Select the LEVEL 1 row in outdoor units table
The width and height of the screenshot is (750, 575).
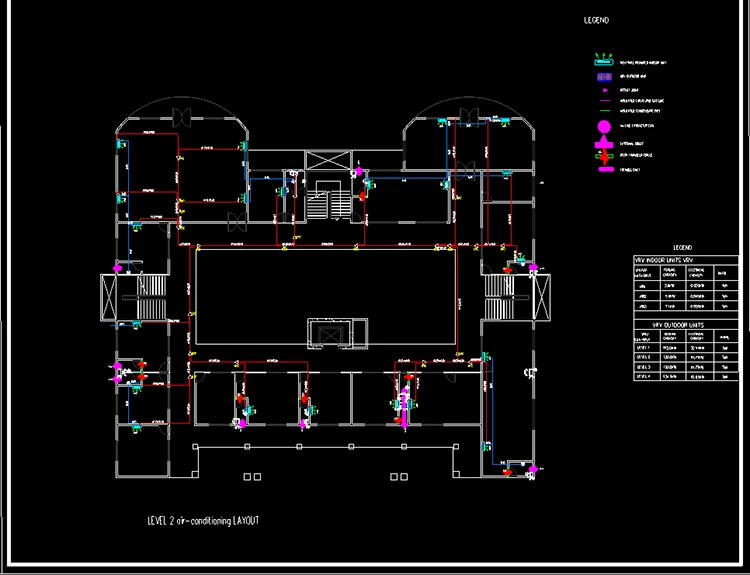686,348
